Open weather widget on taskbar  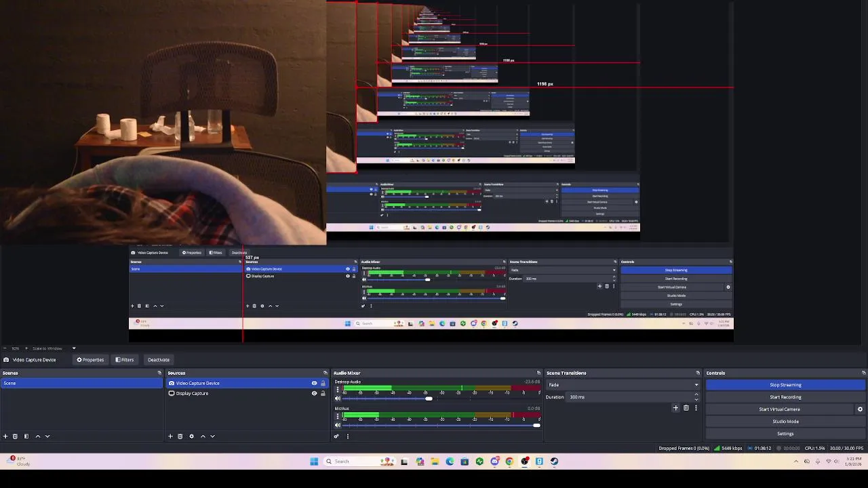tap(19, 462)
